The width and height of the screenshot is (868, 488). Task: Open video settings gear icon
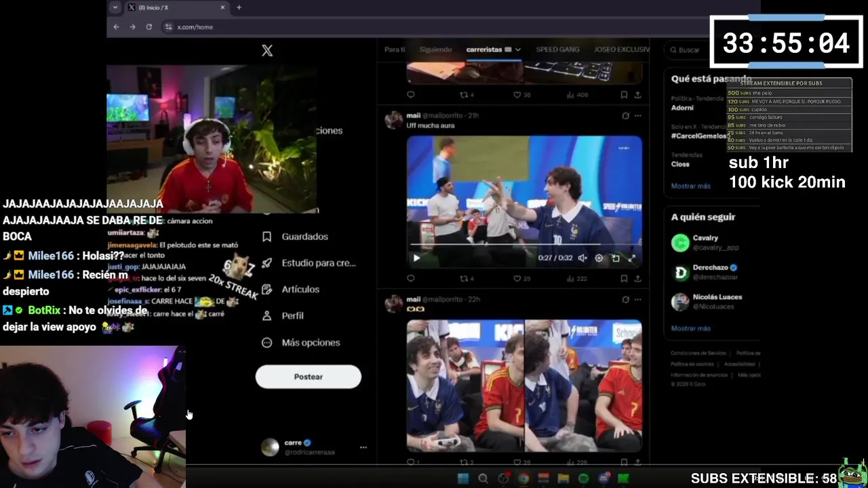tap(599, 258)
